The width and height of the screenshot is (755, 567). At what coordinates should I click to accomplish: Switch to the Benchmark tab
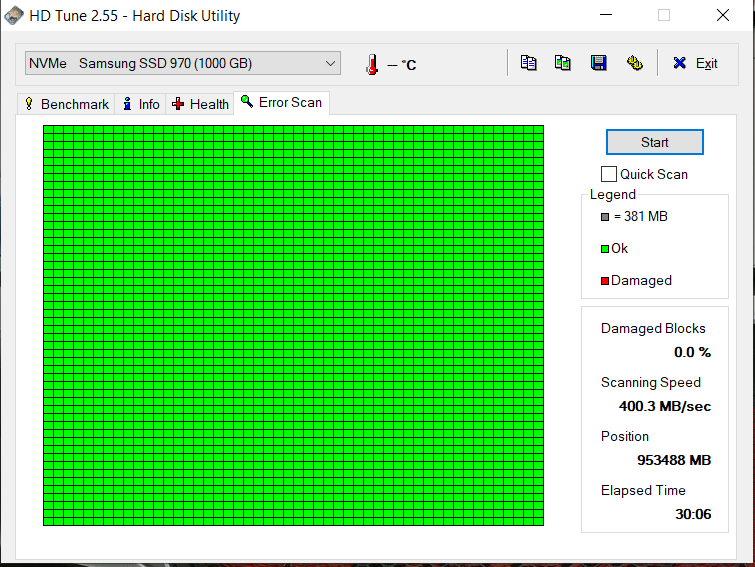click(x=66, y=104)
